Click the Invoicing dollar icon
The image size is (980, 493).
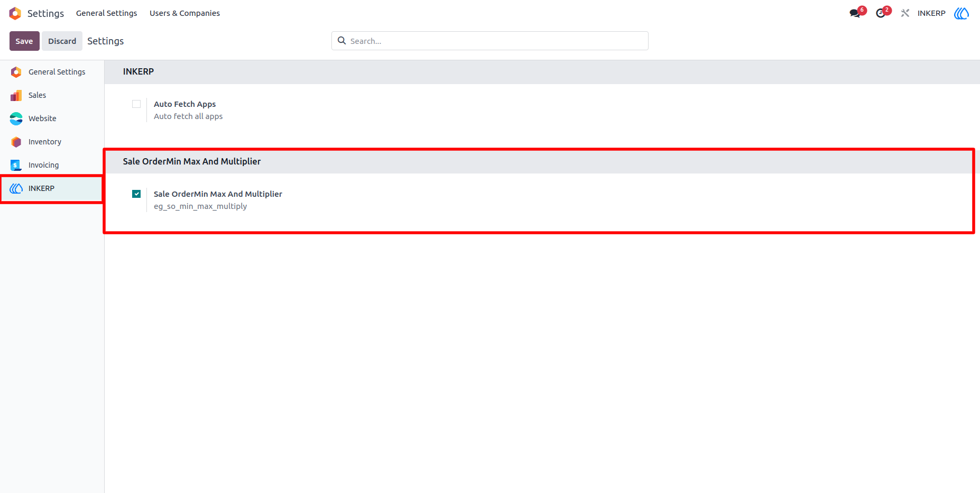coord(16,165)
